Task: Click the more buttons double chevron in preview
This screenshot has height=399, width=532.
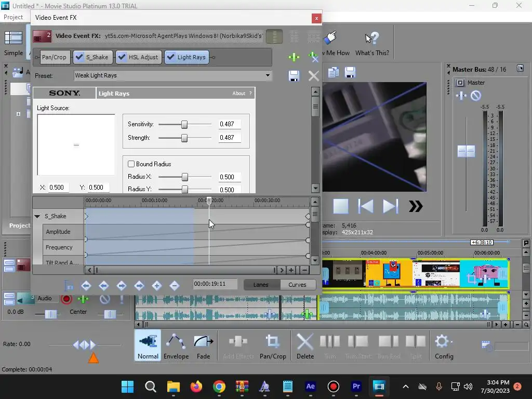Action: tap(416, 206)
